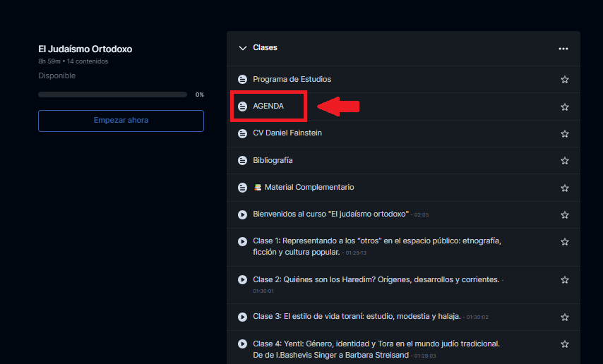This screenshot has height=364, width=603.
Task: Click play icon for Clase 1 video
Action: [x=242, y=241]
